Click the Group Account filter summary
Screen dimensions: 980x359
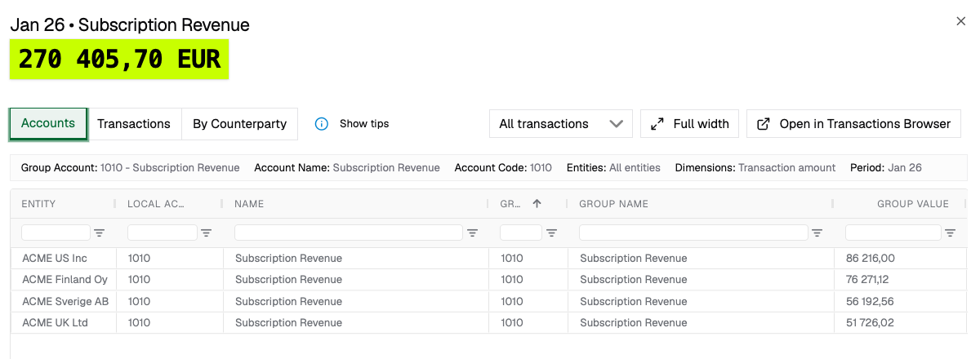click(131, 167)
